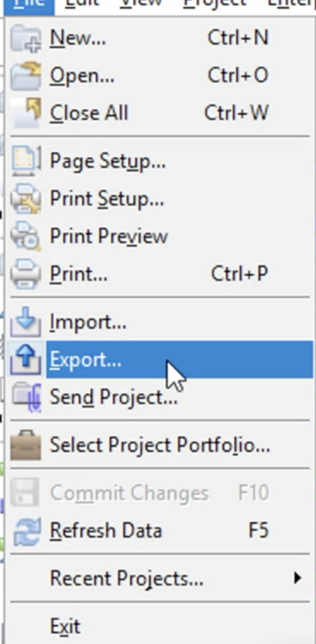Click the Page Setup icon
The height and width of the screenshot is (644, 316).
(26, 160)
